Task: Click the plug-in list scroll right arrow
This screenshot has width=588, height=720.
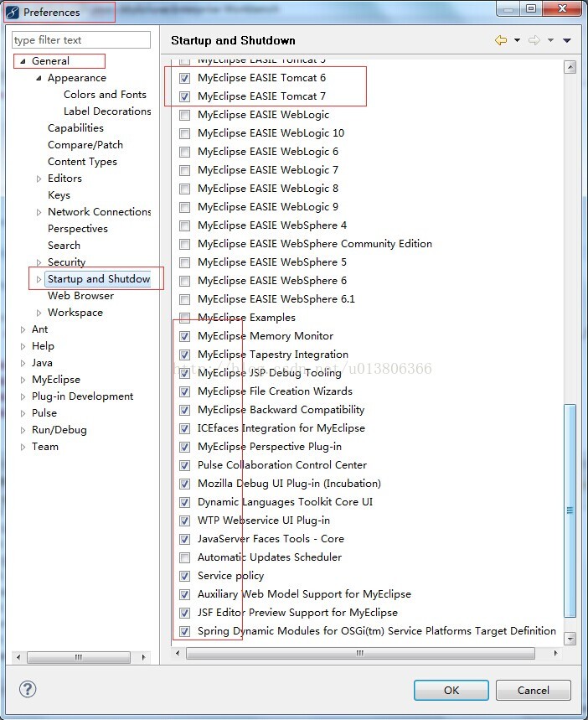Action: point(555,653)
